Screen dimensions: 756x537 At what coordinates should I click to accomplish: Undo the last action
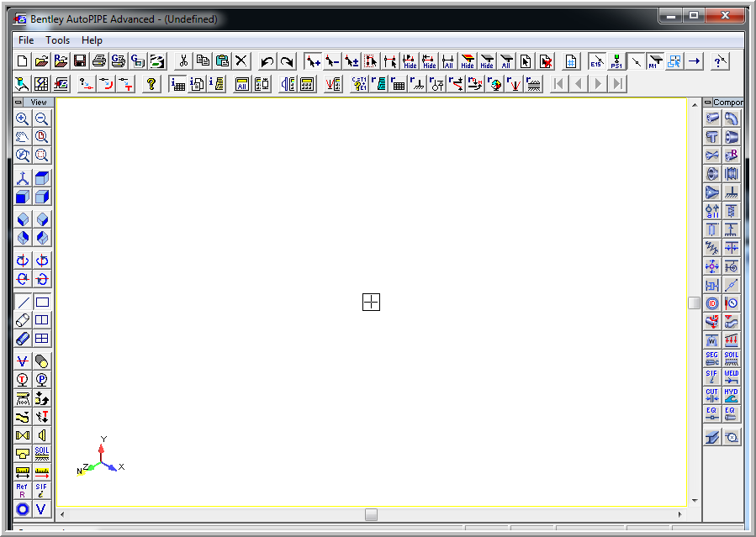coord(267,61)
